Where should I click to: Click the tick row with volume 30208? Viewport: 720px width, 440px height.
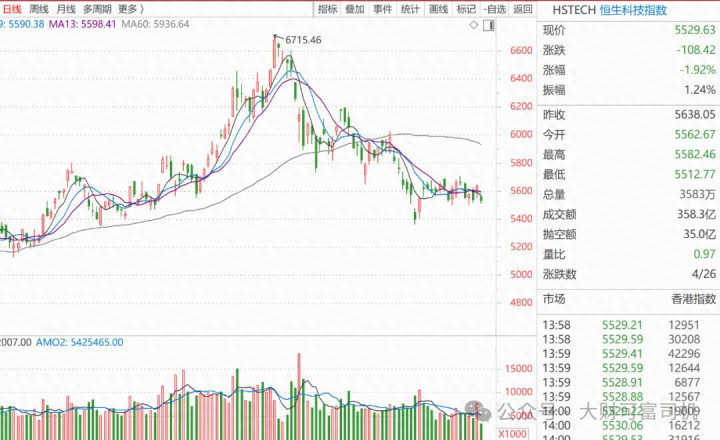(x=621, y=339)
